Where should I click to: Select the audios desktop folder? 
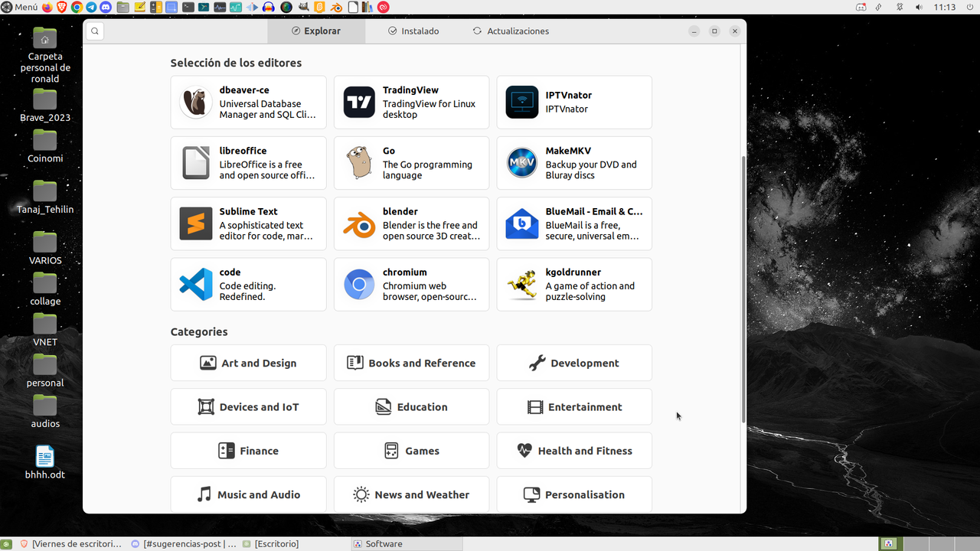coord(45,412)
